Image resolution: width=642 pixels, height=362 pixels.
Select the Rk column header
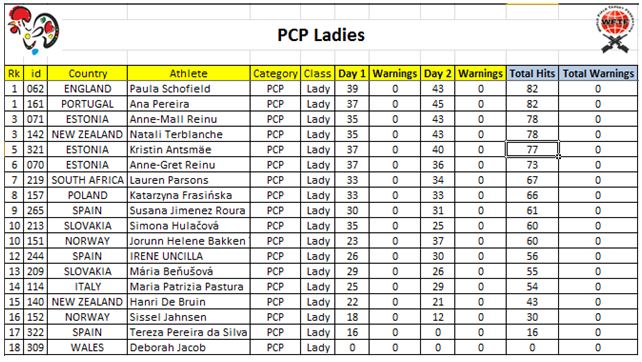(14, 74)
